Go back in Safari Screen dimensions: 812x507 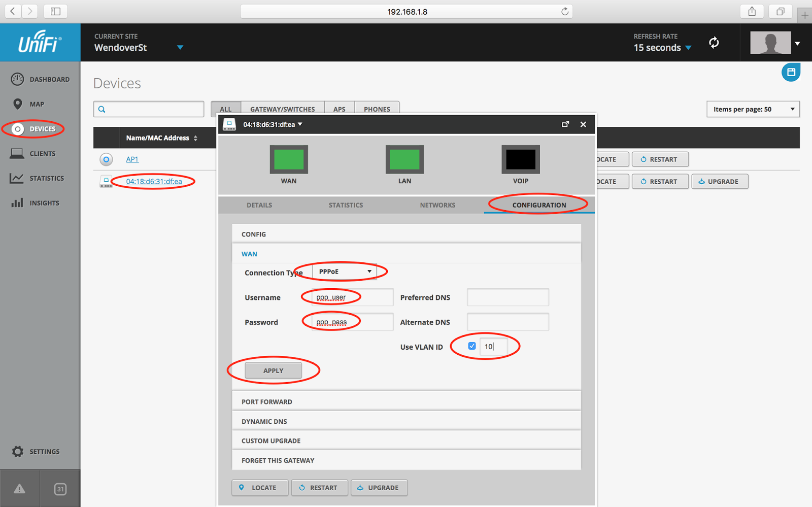pyautogui.click(x=13, y=11)
